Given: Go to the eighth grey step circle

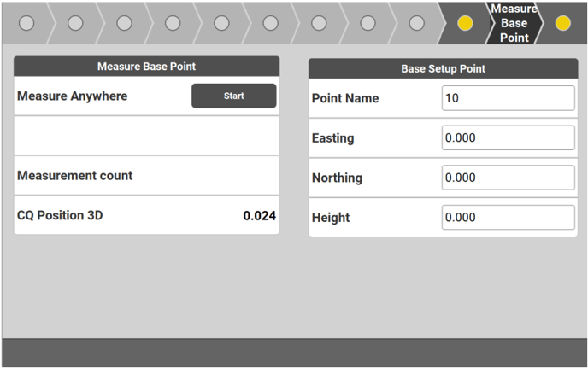Looking at the screenshot, I should [x=367, y=23].
